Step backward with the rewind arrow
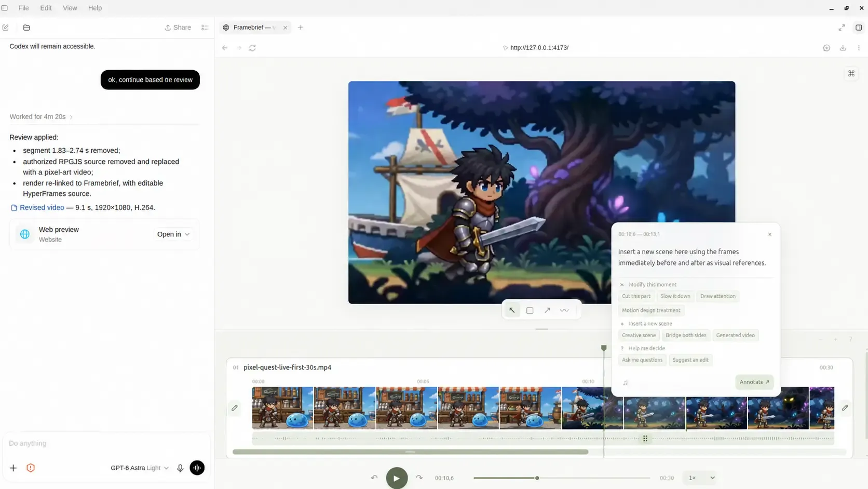The height and width of the screenshot is (489, 868). (374, 478)
